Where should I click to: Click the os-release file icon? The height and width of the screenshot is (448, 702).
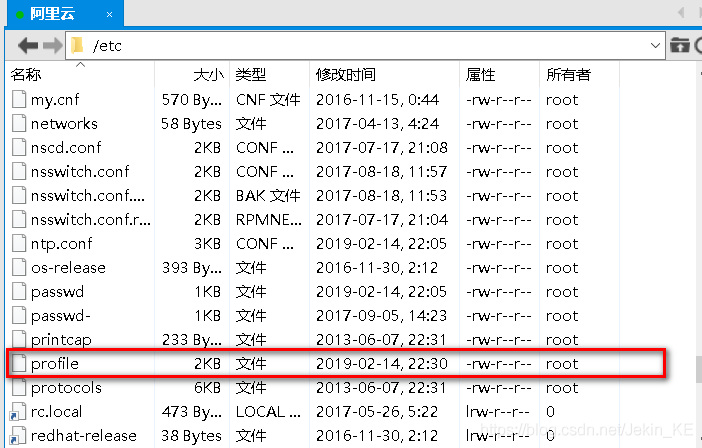click(19, 267)
